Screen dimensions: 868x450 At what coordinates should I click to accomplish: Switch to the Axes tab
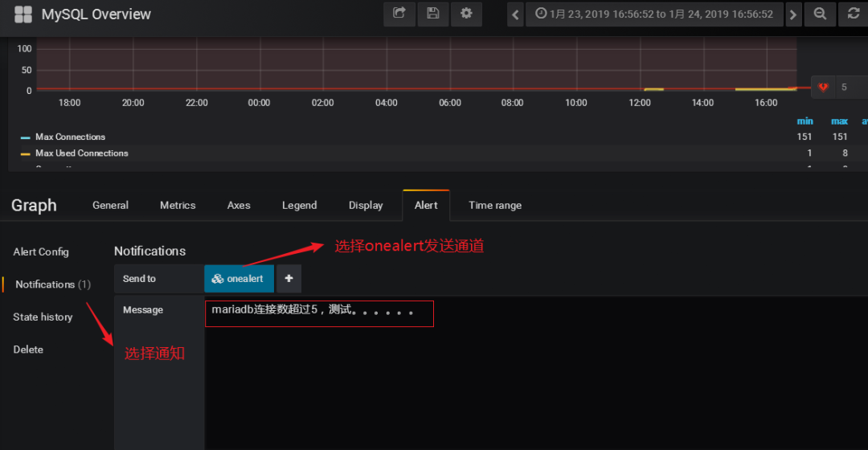point(239,206)
